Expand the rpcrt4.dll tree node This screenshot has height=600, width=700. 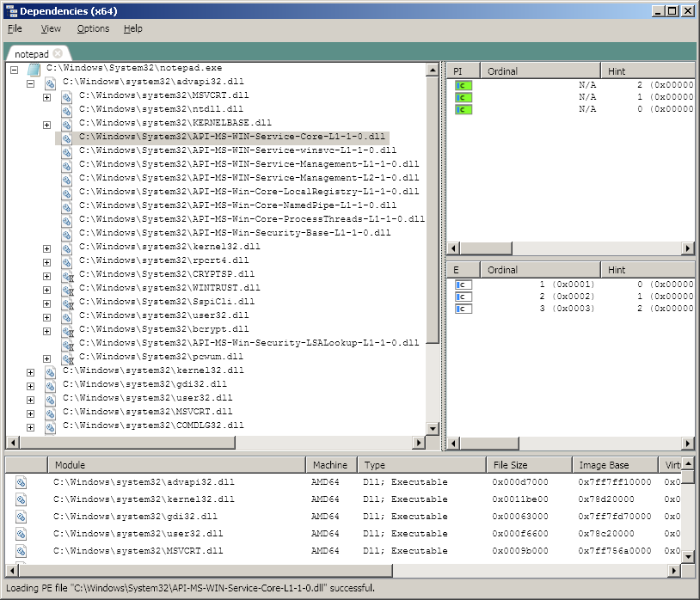tap(47, 262)
